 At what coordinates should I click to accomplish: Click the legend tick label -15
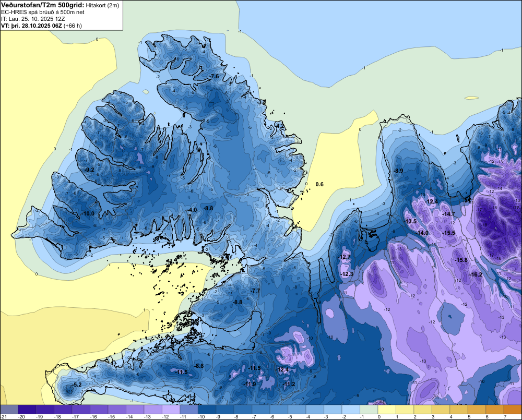point(112,417)
